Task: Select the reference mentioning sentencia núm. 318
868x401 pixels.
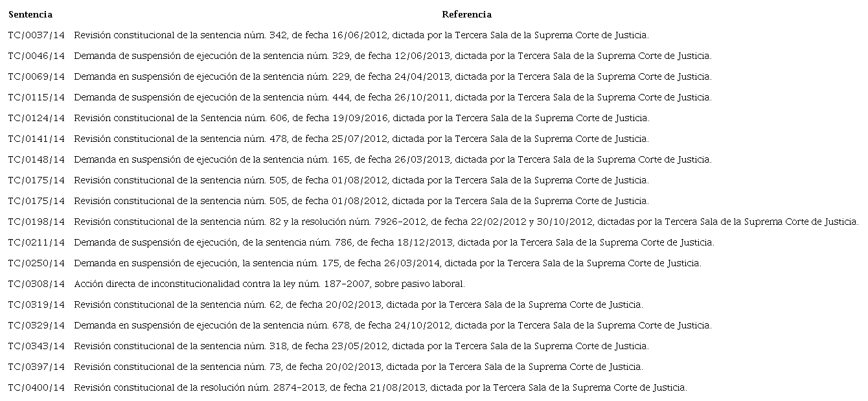Action: [x=361, y=346]
